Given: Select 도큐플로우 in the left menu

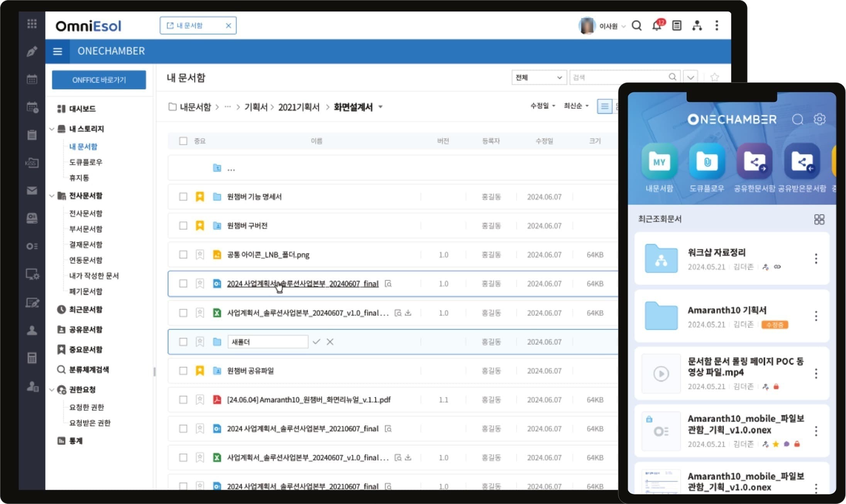Looking at the screenshot, I should 86,162.
